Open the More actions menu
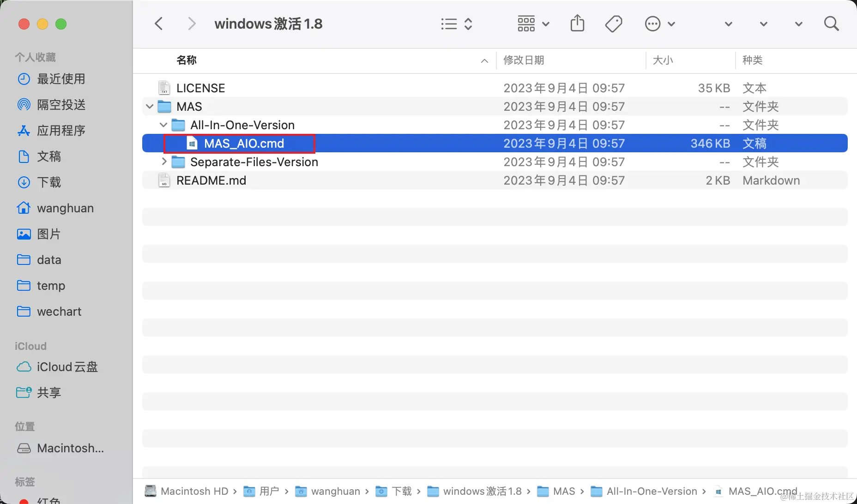The height and width of the screenshot is (504, 857). click(x=660, y=24)
